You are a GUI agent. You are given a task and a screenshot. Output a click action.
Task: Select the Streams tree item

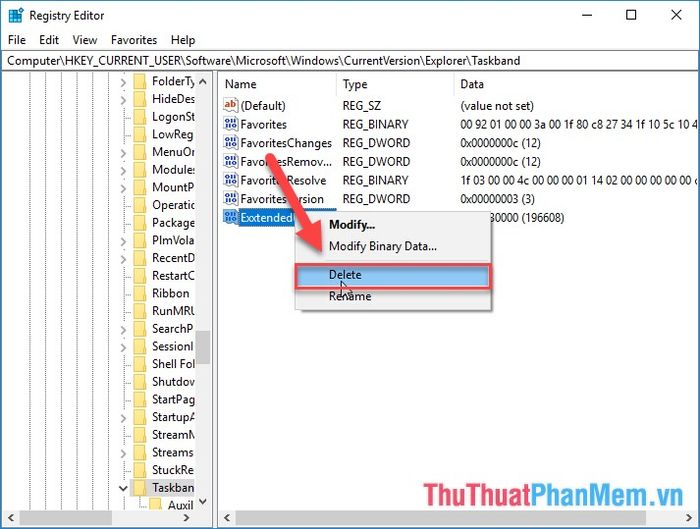pyautogui.click(x=173, y=452)
